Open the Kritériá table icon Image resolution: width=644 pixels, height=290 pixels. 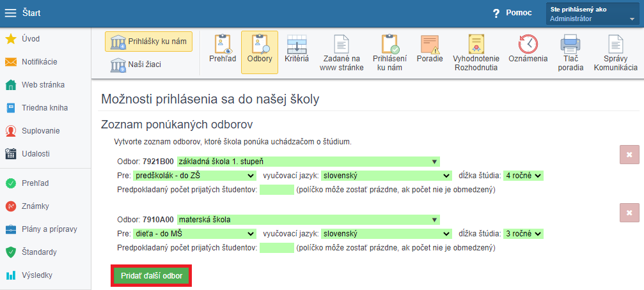point(297,44)
